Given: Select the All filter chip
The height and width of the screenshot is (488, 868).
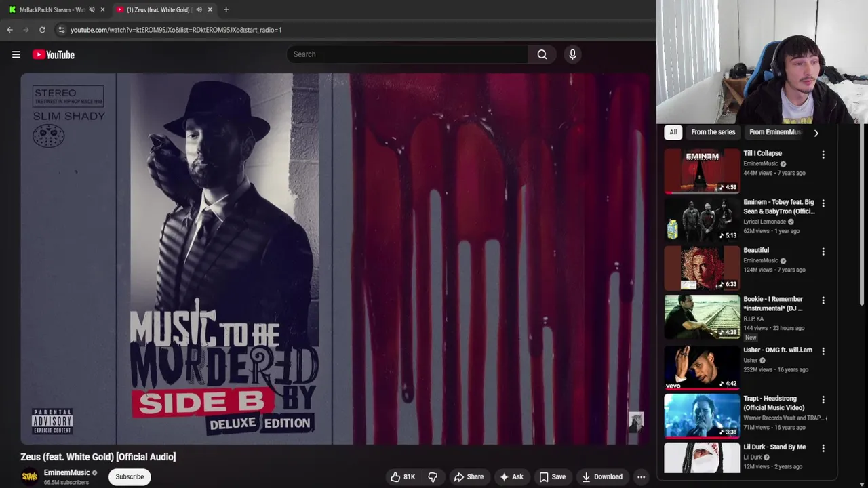Looking at the screenshot, I should [x=673, y=132].
